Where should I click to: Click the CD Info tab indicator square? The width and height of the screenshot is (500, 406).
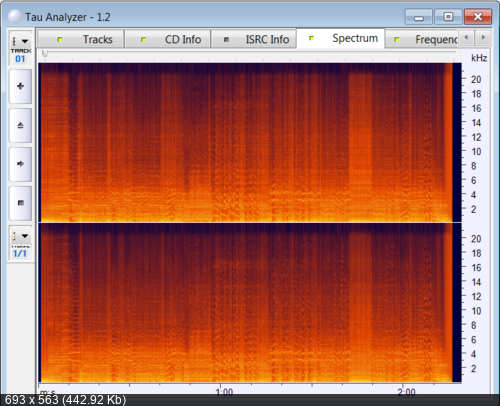(143, 40)
